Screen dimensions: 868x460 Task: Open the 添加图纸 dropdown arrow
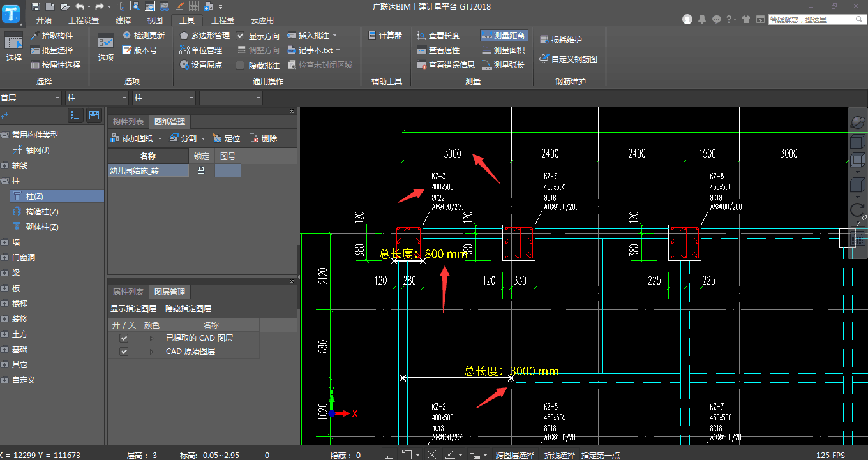click(160, 138)
